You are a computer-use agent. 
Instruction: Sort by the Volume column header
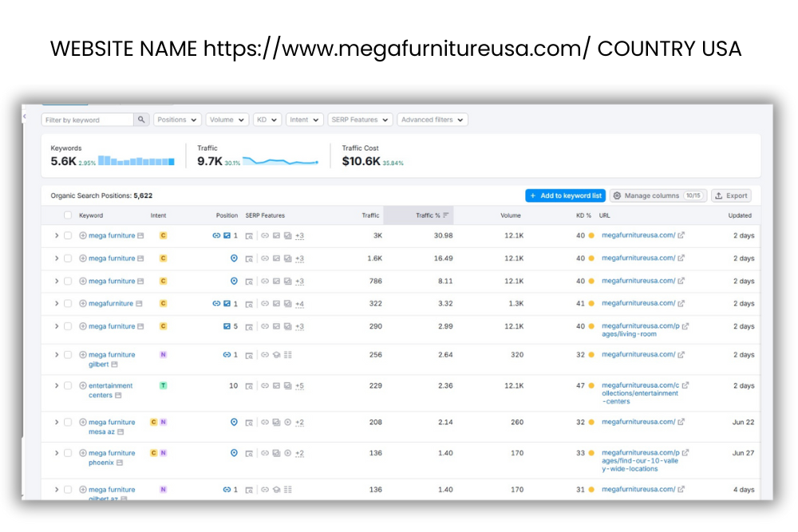pyautogui.click(x=511, y=215)
